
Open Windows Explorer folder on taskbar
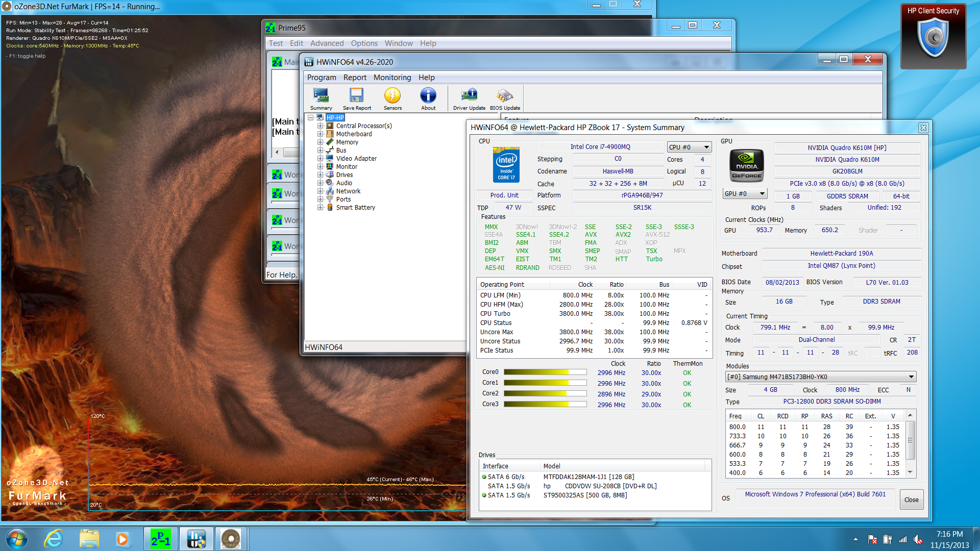pyautogui.click(x=89, y=539)
